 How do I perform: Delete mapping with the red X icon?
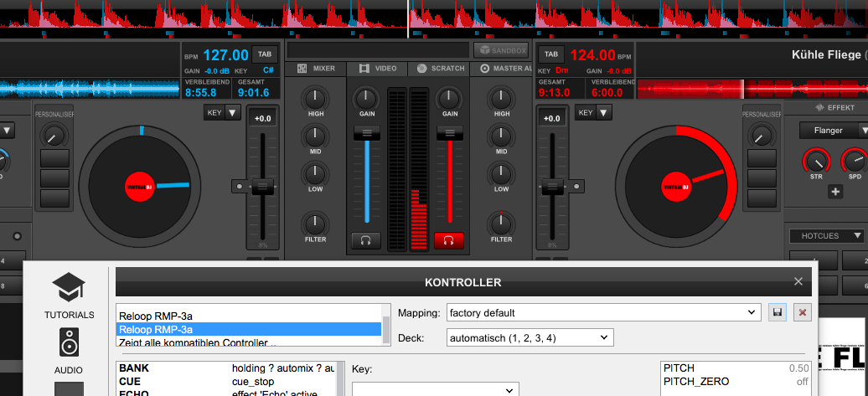point(803,312)
